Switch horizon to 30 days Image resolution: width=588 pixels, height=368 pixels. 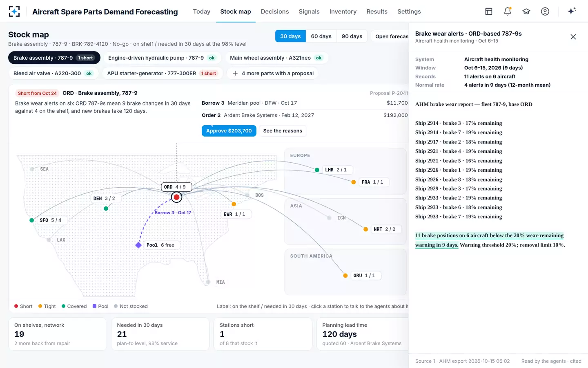point(290,36)
